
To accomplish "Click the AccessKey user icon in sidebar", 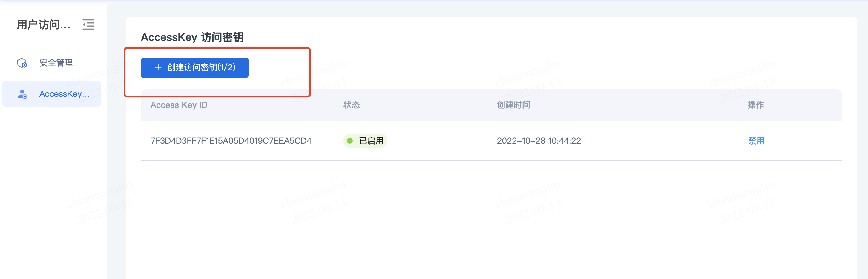I will (22, 94).
